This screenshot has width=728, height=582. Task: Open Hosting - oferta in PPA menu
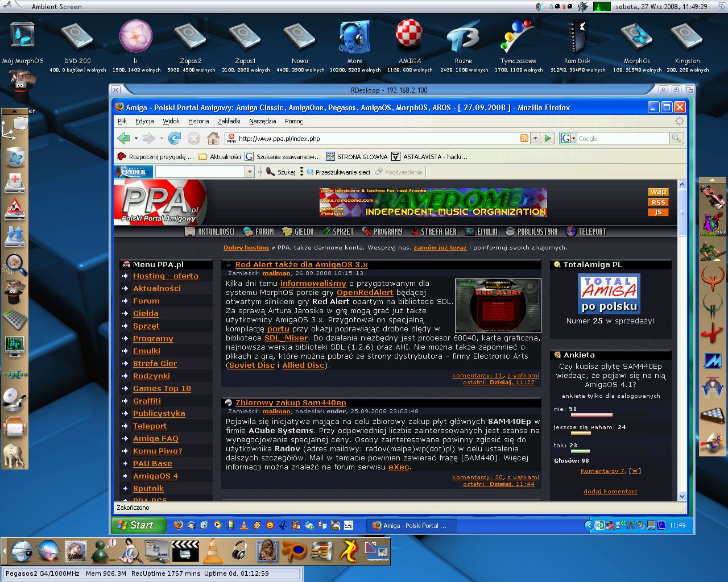[x=166, y=276]
